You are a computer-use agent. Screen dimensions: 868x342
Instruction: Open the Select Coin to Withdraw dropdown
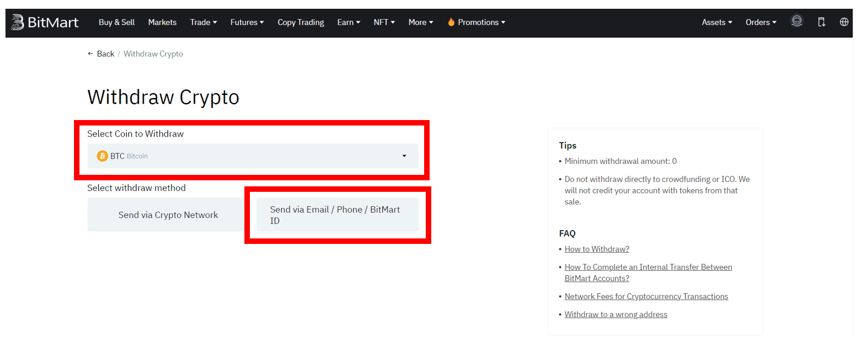(253, 156)
